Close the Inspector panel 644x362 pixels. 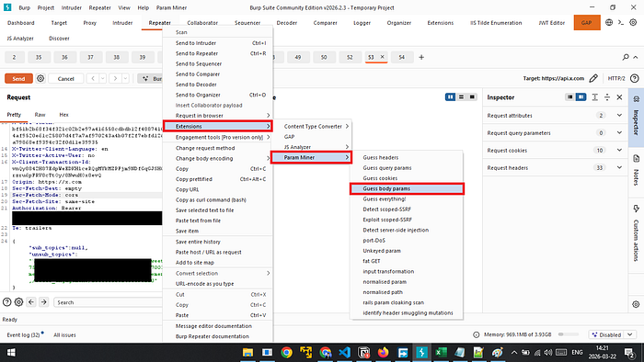click(619, 97)
